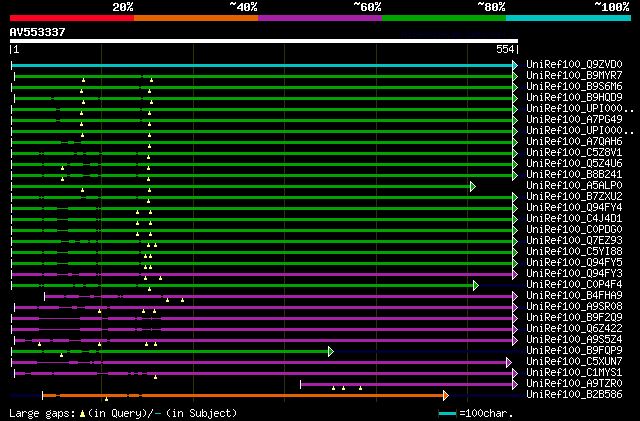Image resolution: width=640 pixels, height=421 pixels.
Task: Select hit label UniRef100_Q5Z4U6
Action: 574,164
